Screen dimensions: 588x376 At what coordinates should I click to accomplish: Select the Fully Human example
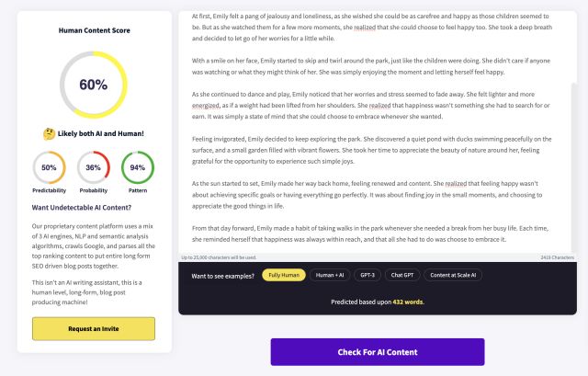284,275
